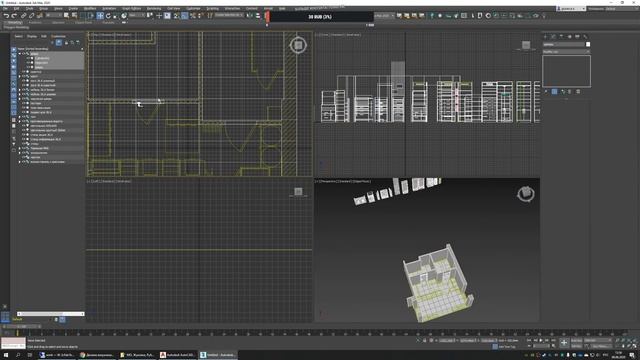The height and width of the screenshot is (360, 640).
Task: Open the Customize menu in main menu bar
Action: (x=193, y=8)
